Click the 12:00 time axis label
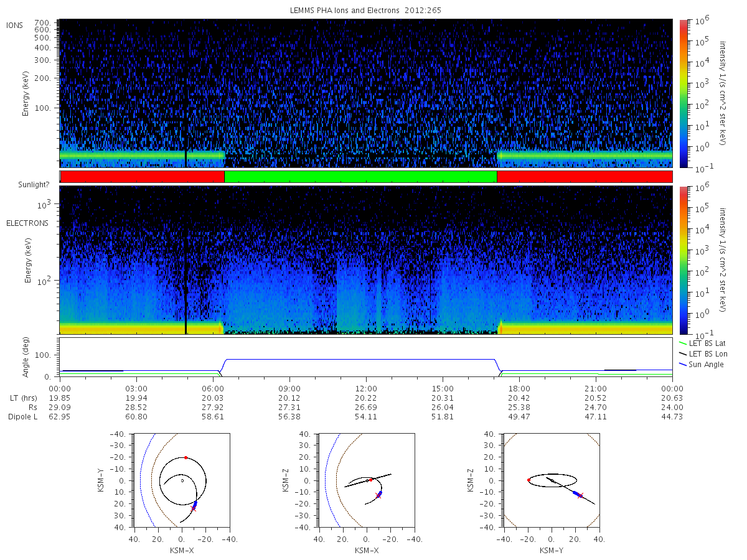Screen dimensions: 747x560 (x=366, y=388)
